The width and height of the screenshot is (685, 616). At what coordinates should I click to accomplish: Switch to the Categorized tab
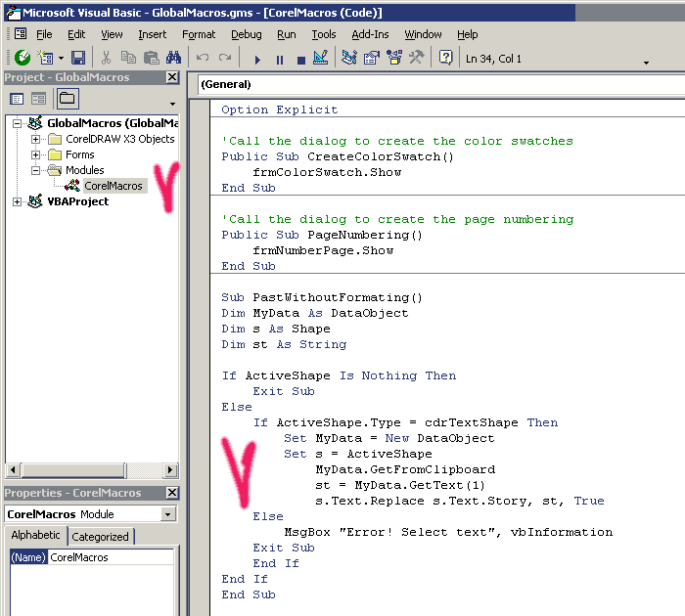pos(100,537)
